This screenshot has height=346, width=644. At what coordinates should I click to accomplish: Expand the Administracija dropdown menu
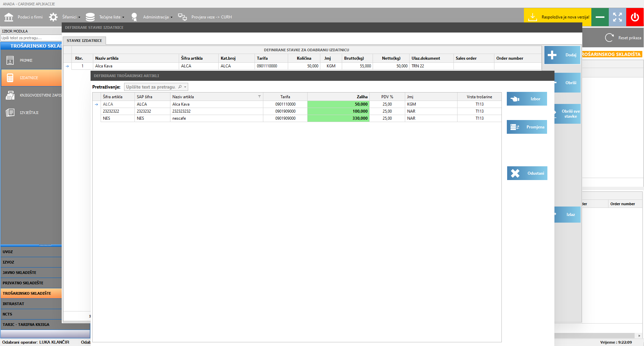pyautogui.click(x=171, y=17)
